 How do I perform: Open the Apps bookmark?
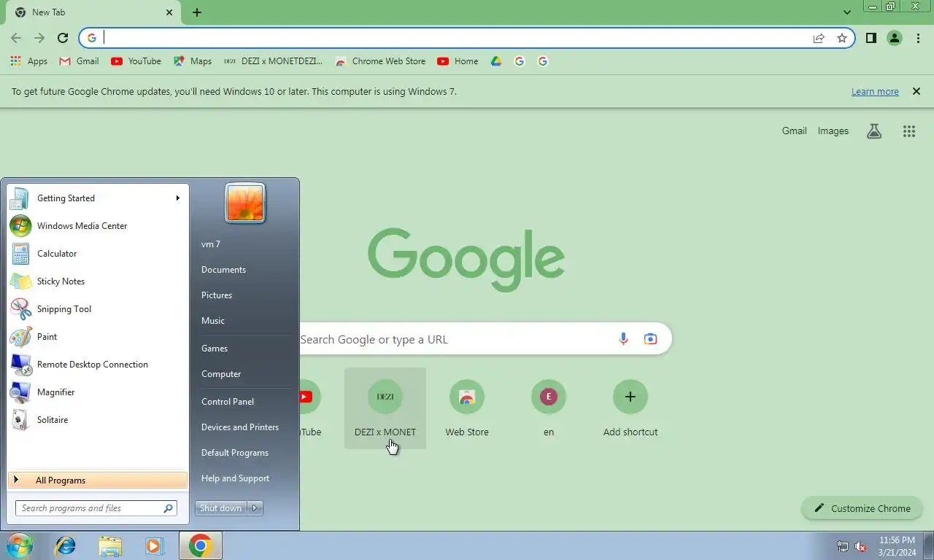click(x=29, y=61)
